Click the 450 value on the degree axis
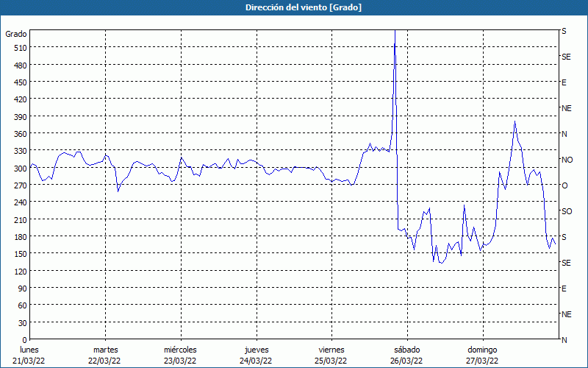 pos(20,82)
